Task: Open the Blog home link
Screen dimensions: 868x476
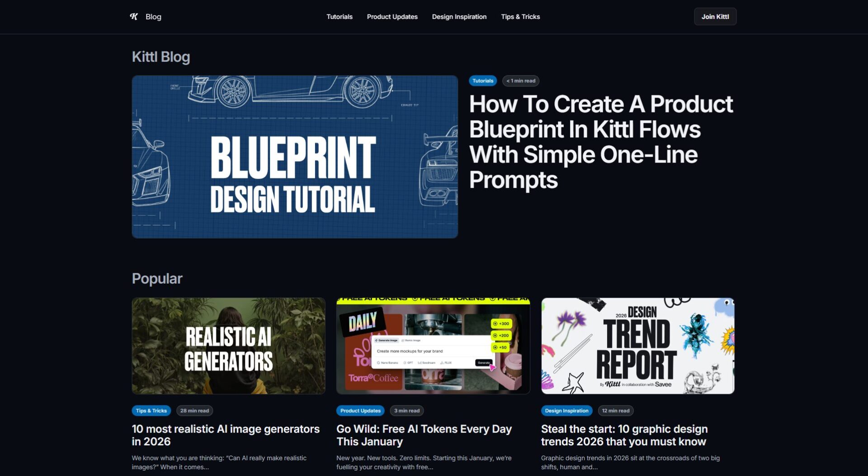Action: pyautogui.click(x=153, y=17)
